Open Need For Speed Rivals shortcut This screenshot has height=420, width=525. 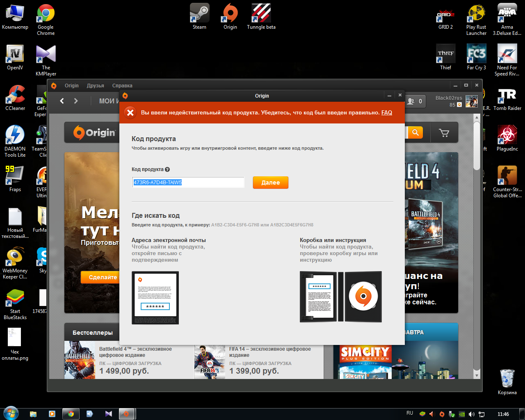pyautogui.click(x=507, y=60)
